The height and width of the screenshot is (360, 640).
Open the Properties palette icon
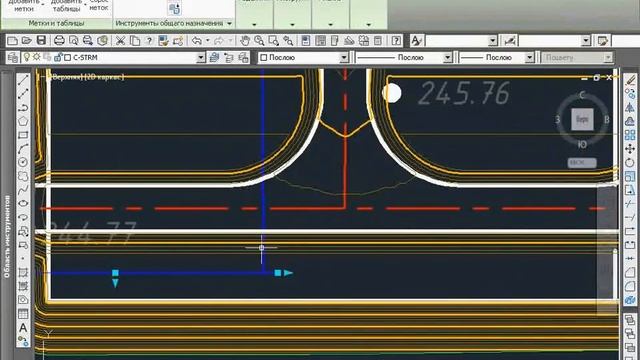[x=306, y=40]
